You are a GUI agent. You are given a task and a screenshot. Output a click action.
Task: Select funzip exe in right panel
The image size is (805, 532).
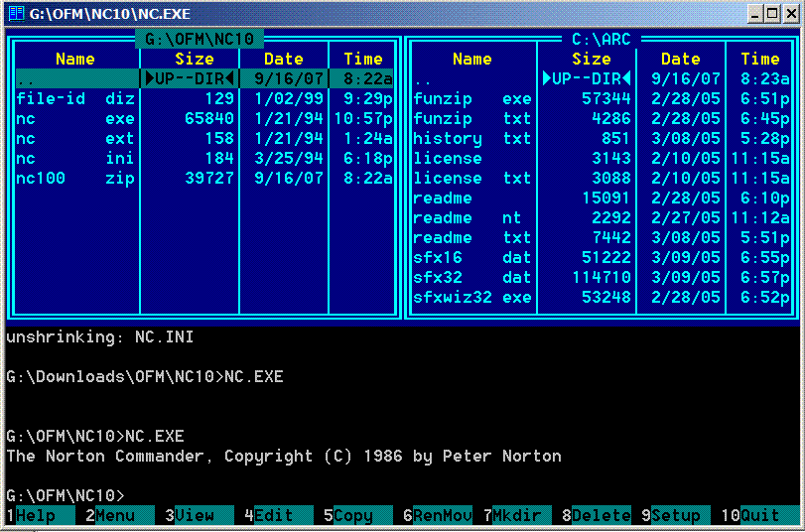point(472,99)
